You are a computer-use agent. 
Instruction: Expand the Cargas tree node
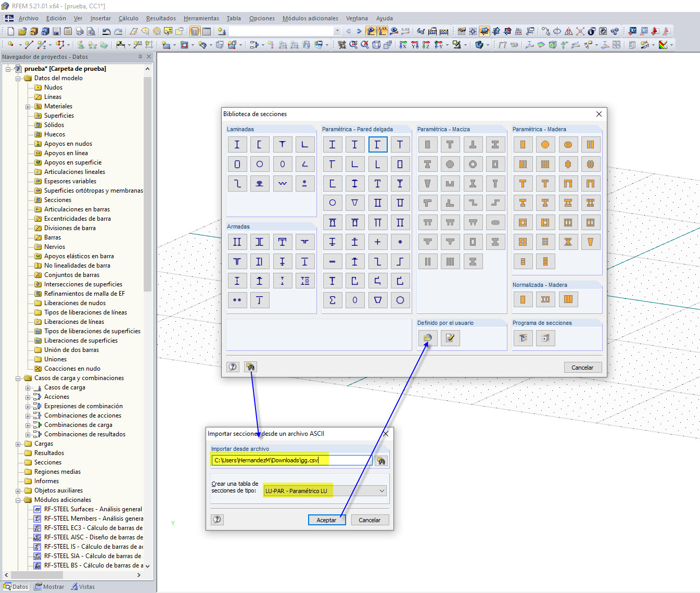coord(18,444)
